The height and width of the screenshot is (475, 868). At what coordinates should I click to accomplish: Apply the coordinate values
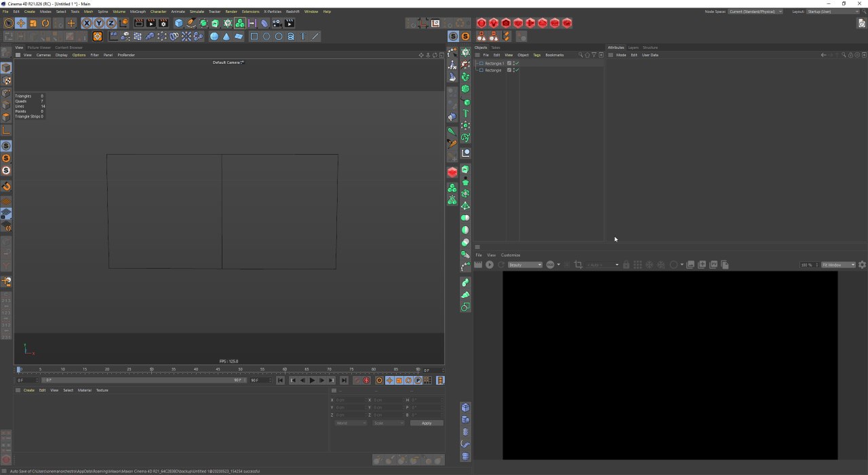(x=427, y=423)
